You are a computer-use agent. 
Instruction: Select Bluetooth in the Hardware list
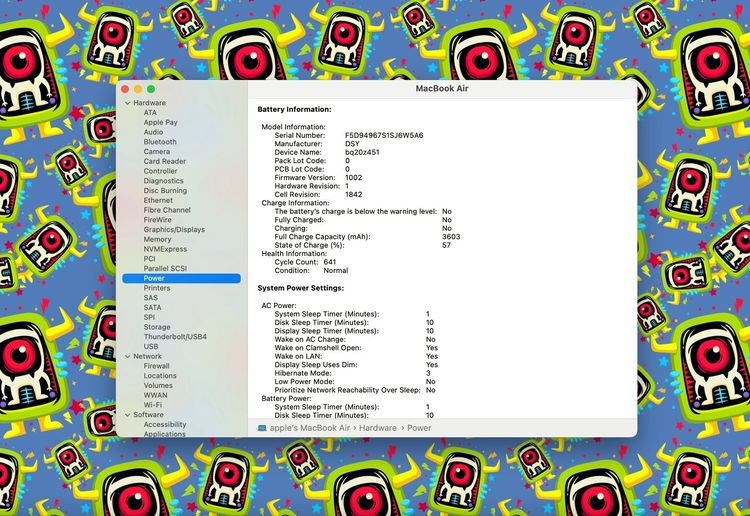[x=160, y=142]
